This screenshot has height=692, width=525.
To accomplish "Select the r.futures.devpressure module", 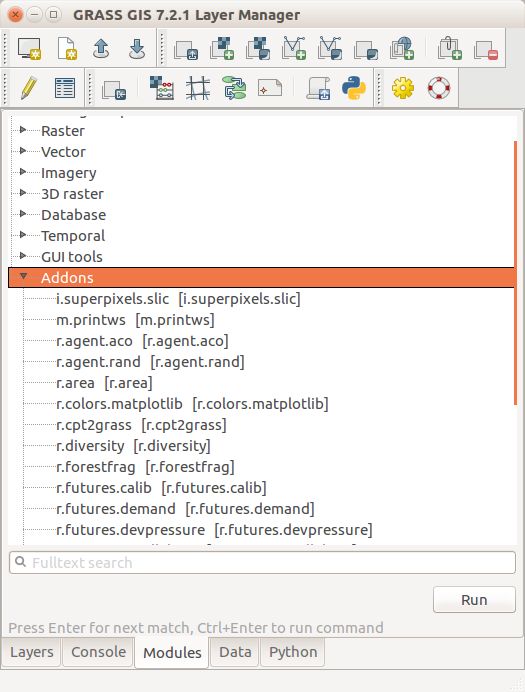I will click(x=214, y=530).
